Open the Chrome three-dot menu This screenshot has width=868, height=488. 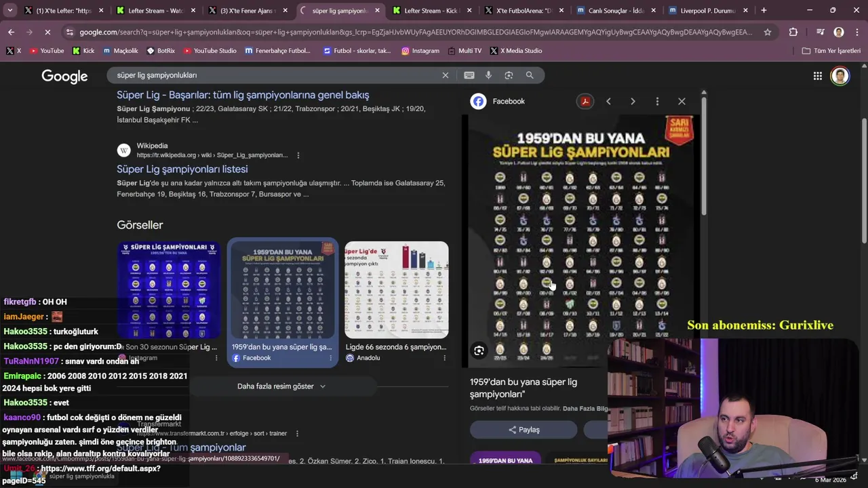[856, 32]
